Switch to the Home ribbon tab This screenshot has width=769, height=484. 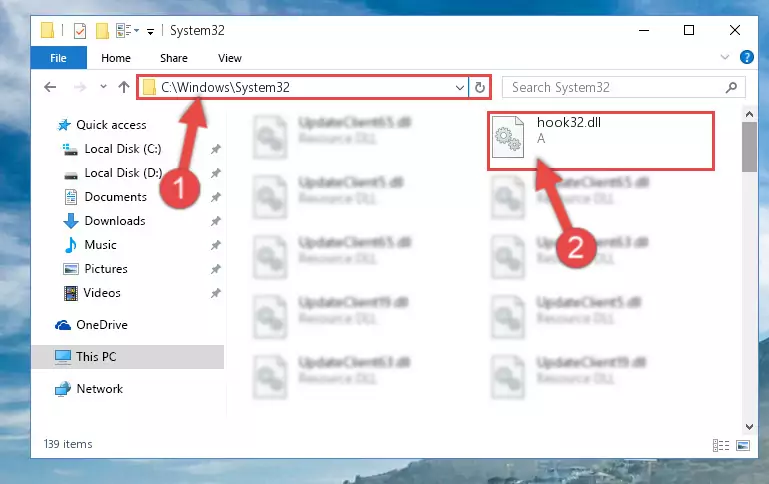pyautogui.click(x=116, y=58)
